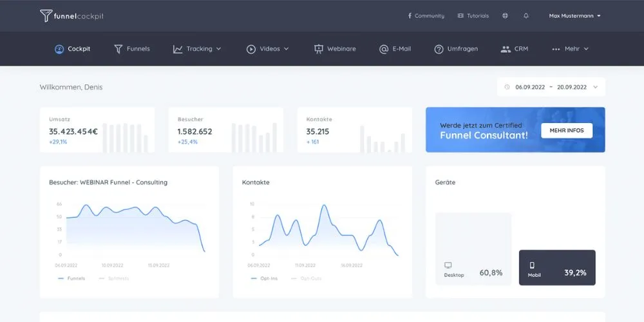Open the Tutorials link

coord(473,15)
